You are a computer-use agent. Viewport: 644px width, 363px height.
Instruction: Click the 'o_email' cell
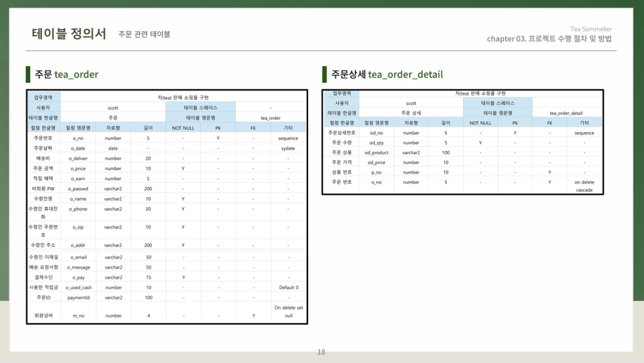[79, 257]
